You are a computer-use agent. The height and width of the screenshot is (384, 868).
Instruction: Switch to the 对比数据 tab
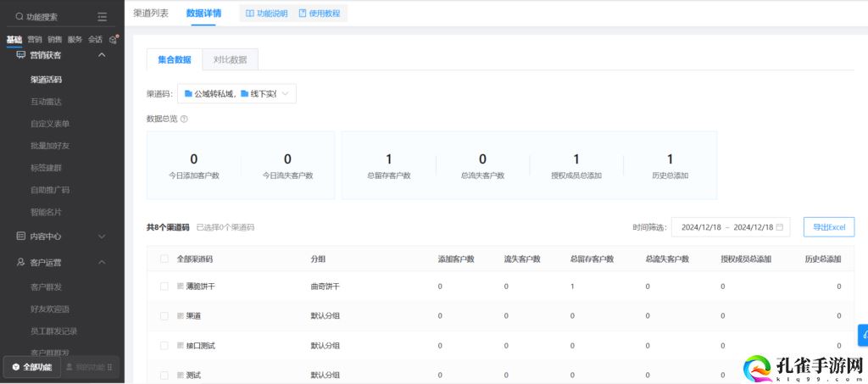click(x=231, y=59)
